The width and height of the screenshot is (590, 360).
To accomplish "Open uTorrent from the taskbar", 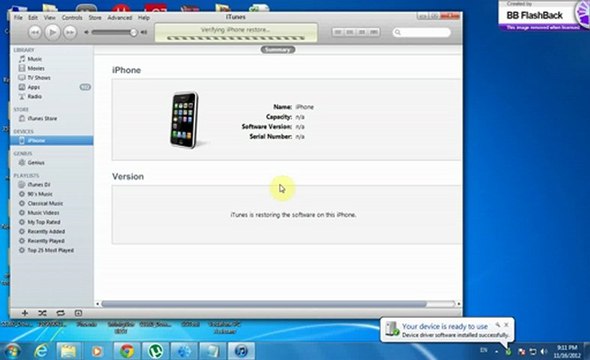I will pos(155,351).
